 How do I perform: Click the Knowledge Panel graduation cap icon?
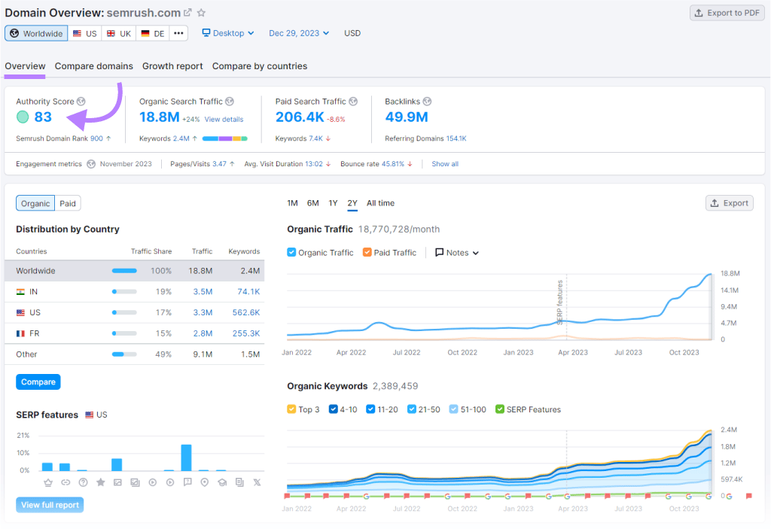click(221, 483)
